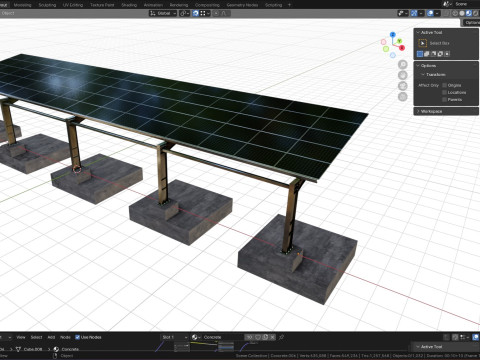Select the Select Box tool icon

point(422,43)
